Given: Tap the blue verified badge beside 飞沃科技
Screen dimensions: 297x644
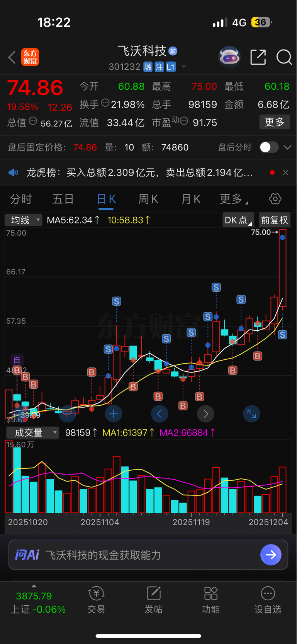Looking at the screenshot, I should coord(173,51).
